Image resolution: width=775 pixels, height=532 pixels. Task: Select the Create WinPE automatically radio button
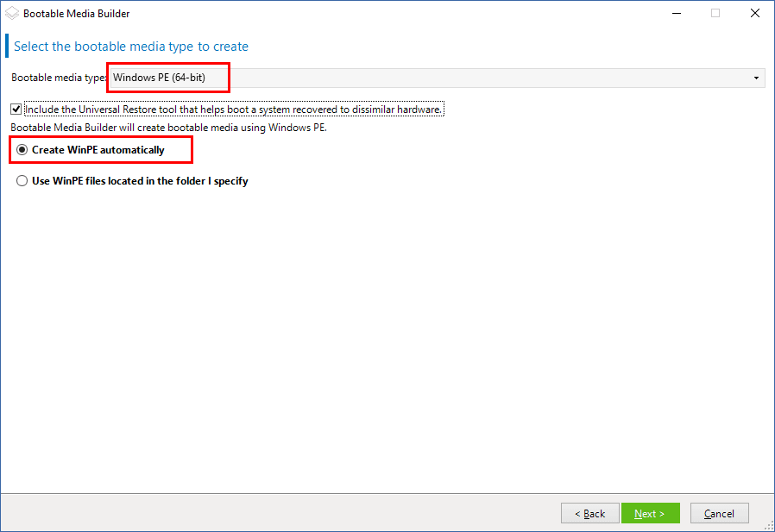click(22, 150)
